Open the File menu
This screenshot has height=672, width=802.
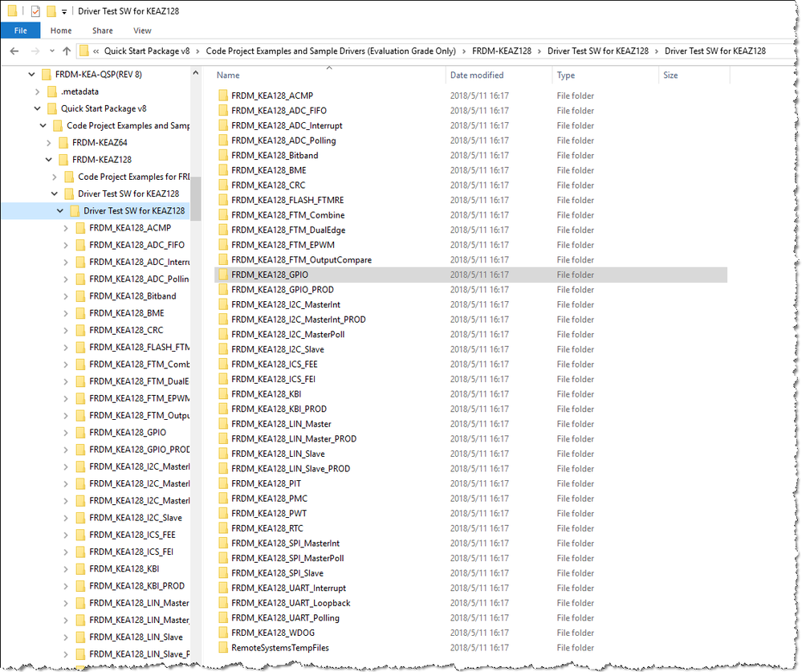tap(20, 31)
